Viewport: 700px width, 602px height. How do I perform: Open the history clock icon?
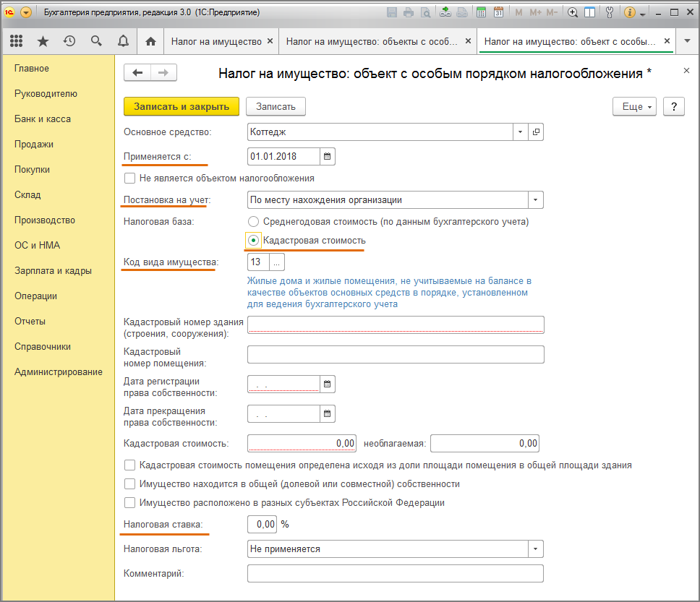tap(69, 41)
